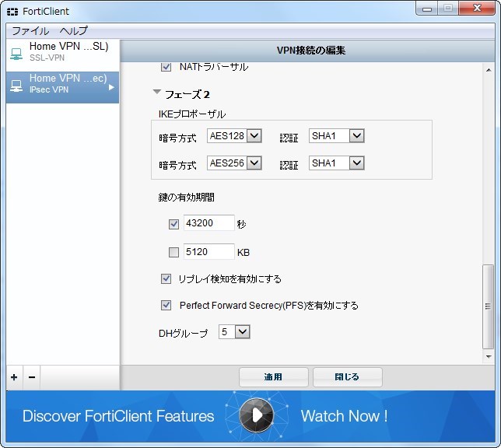Image resolution: width=501 pixels, height=448 pixels.
Task: Click the VPN接続の編集 header
Action: (x=310, y=51)
